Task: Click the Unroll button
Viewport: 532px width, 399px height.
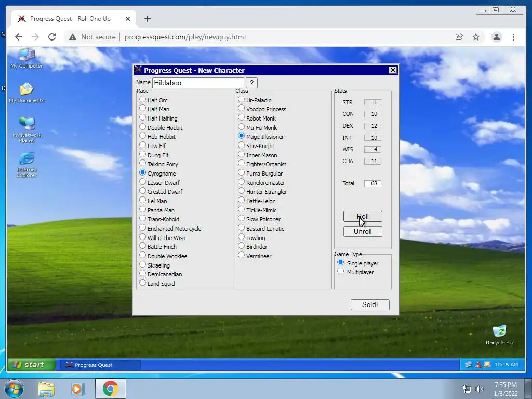Action: tap(362, 231)
